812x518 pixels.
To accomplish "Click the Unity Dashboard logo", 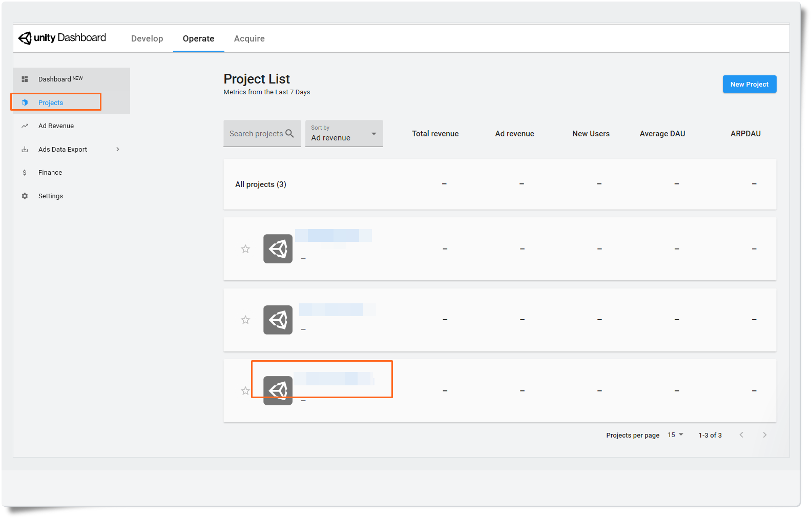I will [62, 38].
